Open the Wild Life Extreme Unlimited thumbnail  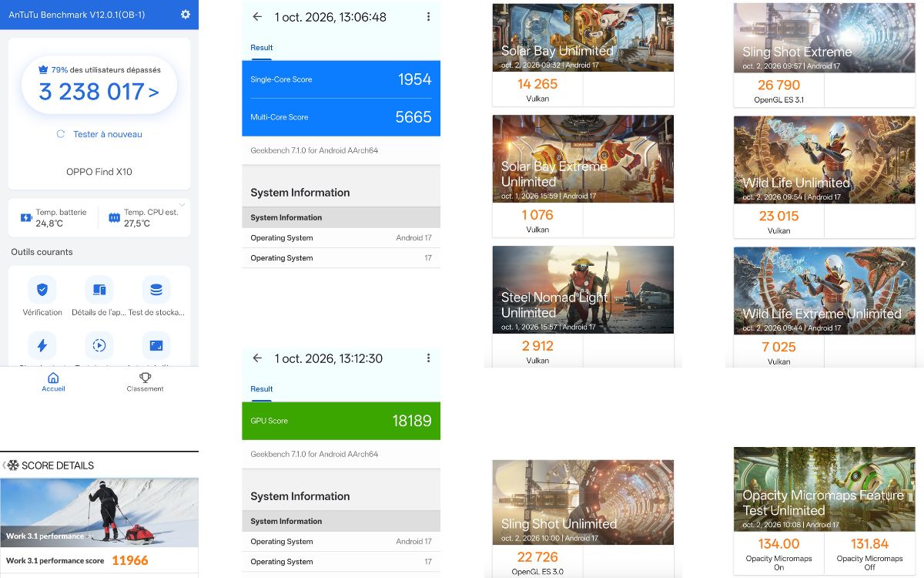coord(825,291)
